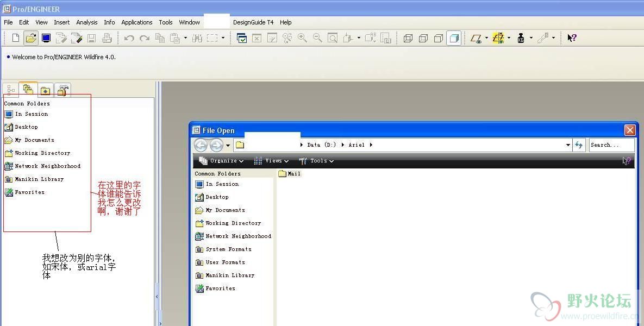Image resolution: width=644 pixels, height=326 pixels.
Task: Zoom in with magnifier plus
Action: point(302,38)
